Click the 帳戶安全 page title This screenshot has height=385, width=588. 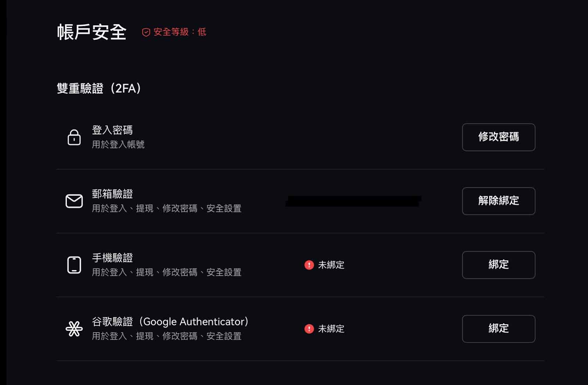(x=93, y=32)
